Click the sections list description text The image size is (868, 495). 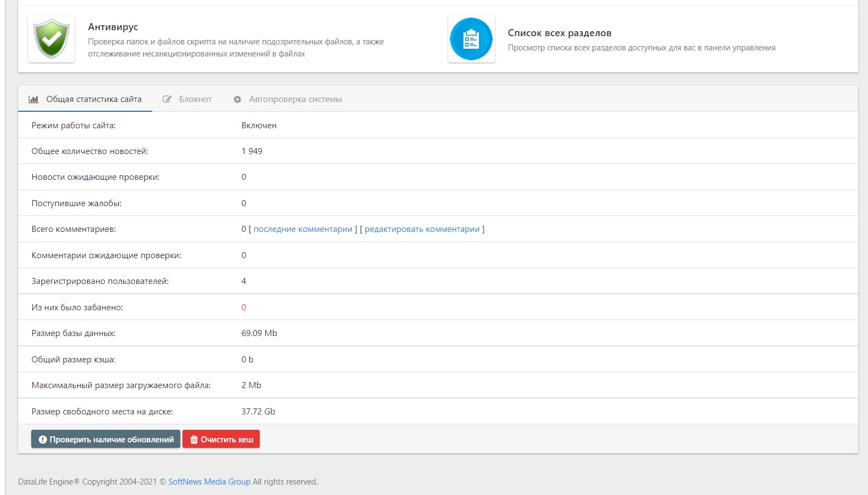coord(642,48)
